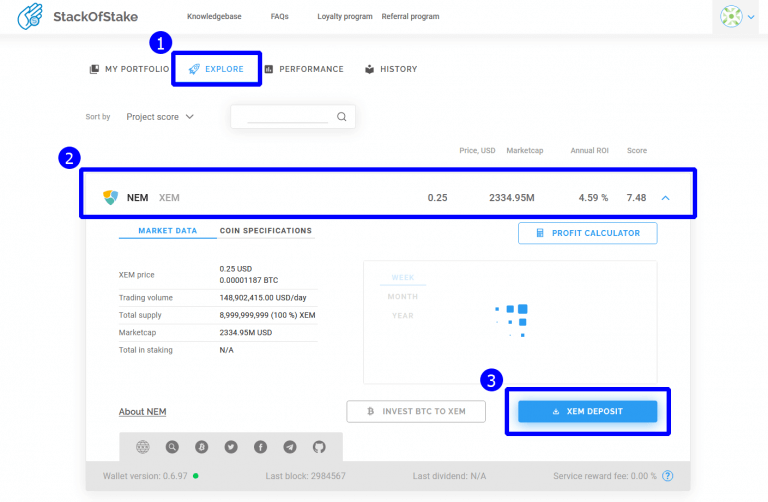The image size is (768, 502).
Task: Show the Month chart range
Action: tap(403, 296)
